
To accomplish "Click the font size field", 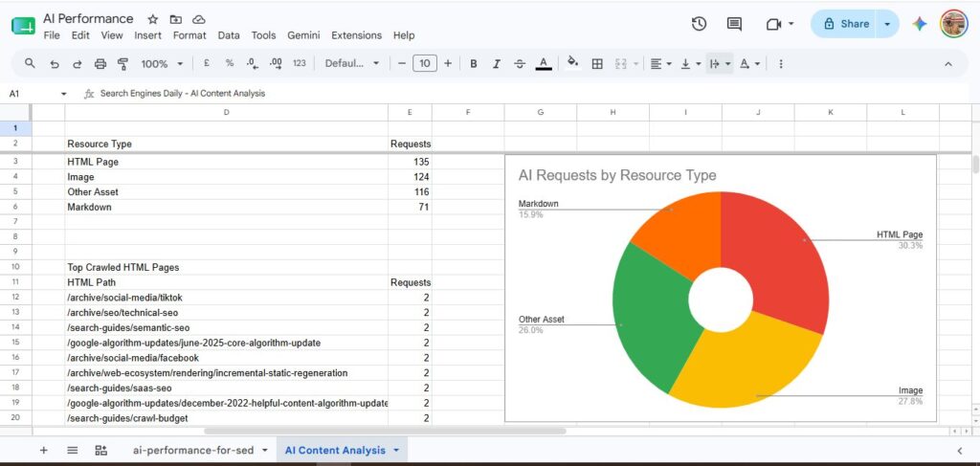I will click(424, 63).
